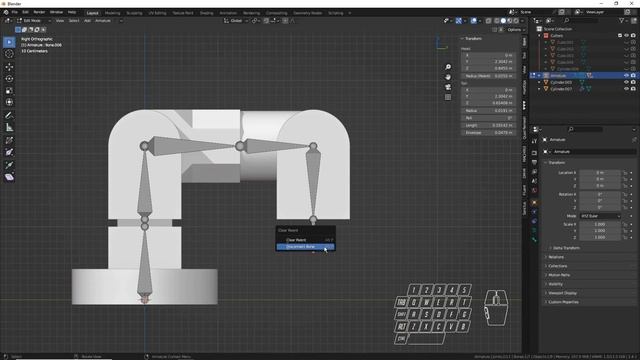Screen dimensions: 640x360
Task: Toggle render camera icon of Cylinder.003
Action: coord(633,82)
